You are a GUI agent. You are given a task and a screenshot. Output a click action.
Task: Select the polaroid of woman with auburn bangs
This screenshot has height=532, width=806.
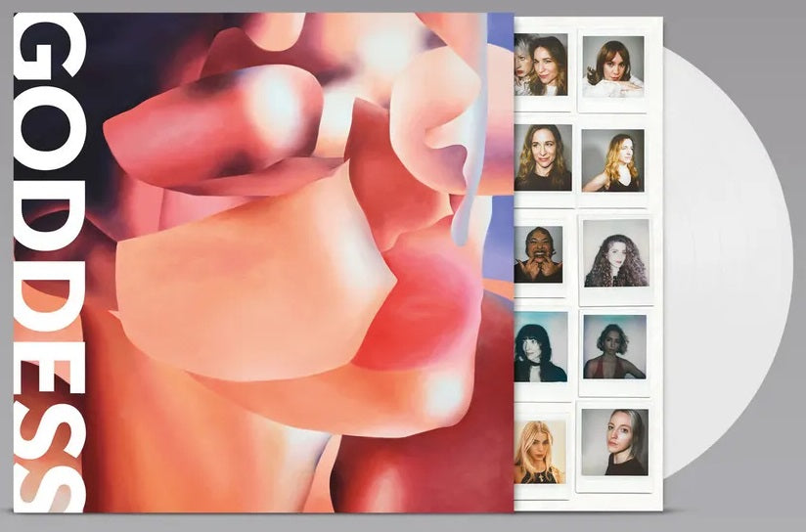coord(613,67)
